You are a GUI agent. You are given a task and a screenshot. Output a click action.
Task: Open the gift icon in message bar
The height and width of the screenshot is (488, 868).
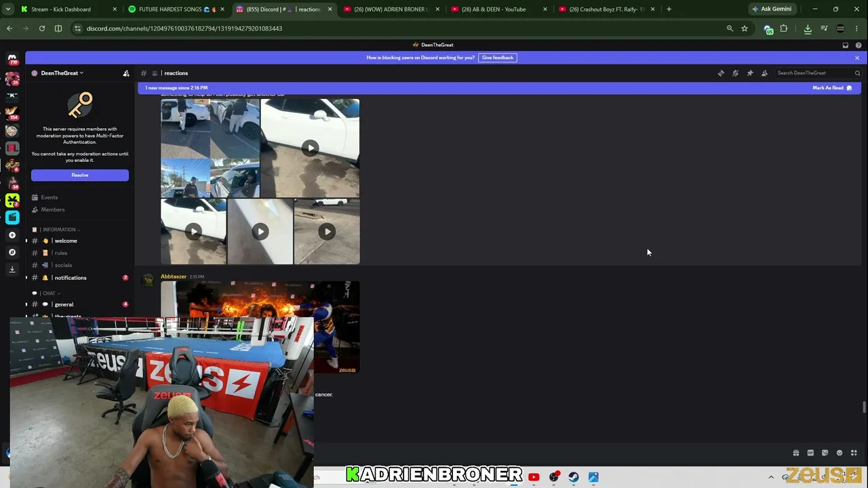796,453
